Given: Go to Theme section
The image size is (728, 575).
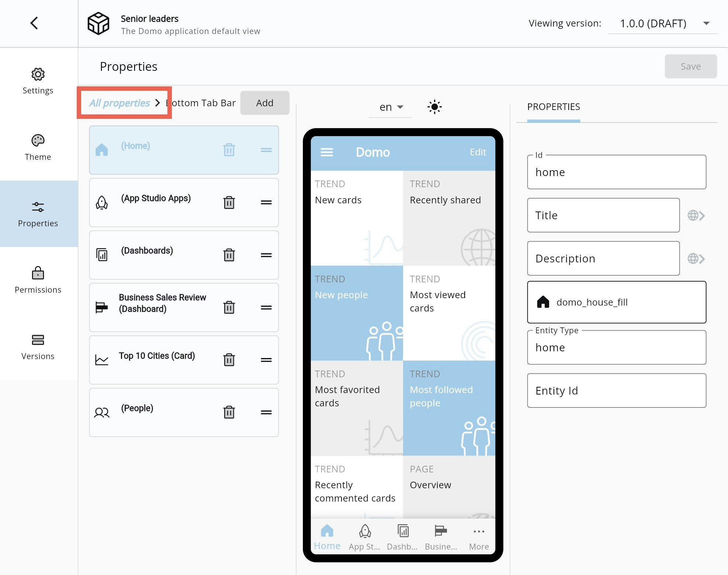Looking at the screenshot, I should 38,148.
